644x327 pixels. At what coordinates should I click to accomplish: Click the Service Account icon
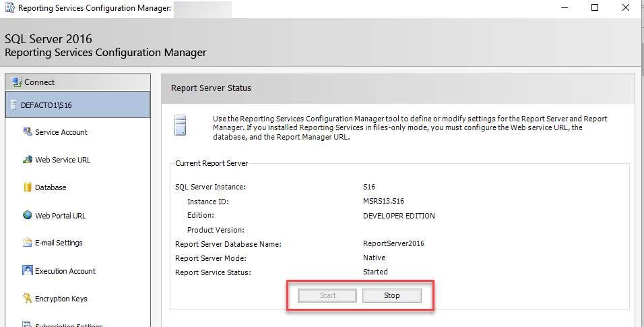[x=28, y=131]
